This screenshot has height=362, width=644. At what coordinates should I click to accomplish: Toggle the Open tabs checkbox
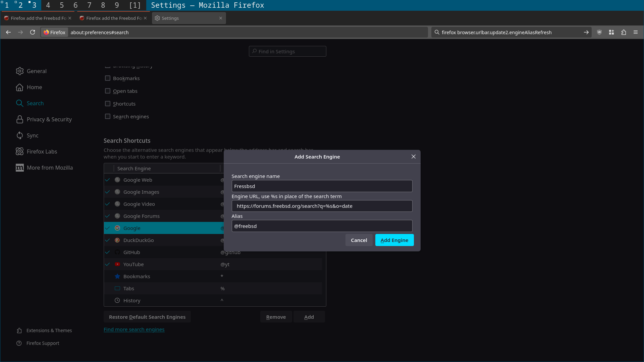(108, 91)
